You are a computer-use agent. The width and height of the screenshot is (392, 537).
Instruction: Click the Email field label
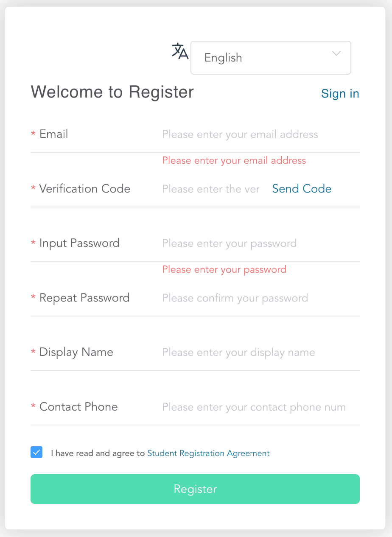[x=53, y=134]
